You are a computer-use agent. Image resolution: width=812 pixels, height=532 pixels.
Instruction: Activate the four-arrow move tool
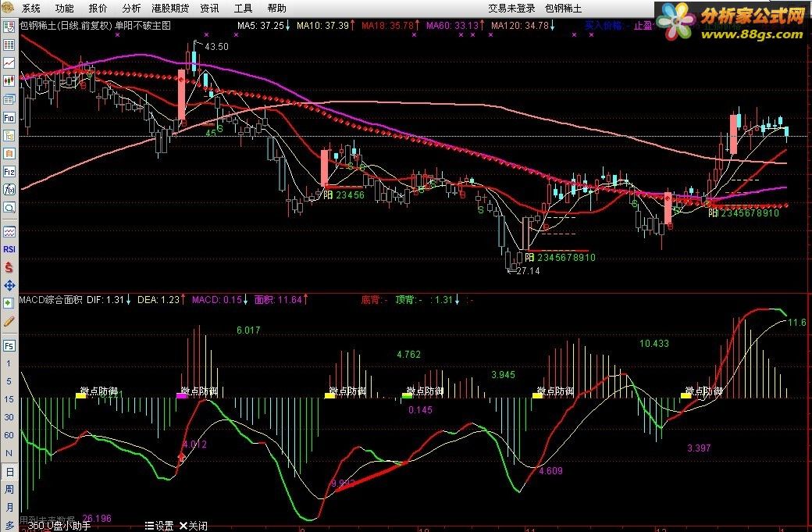pyautogui.click(x=9, y=285)
